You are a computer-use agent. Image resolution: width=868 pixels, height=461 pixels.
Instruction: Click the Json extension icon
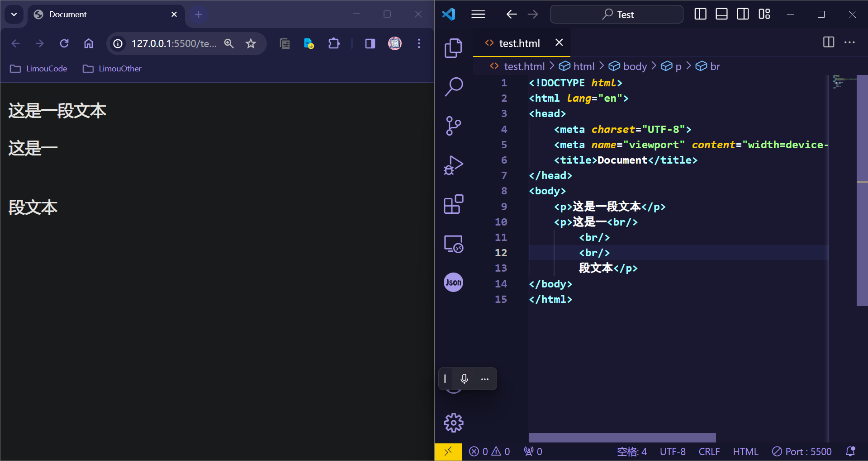click(x=453, y=282)
